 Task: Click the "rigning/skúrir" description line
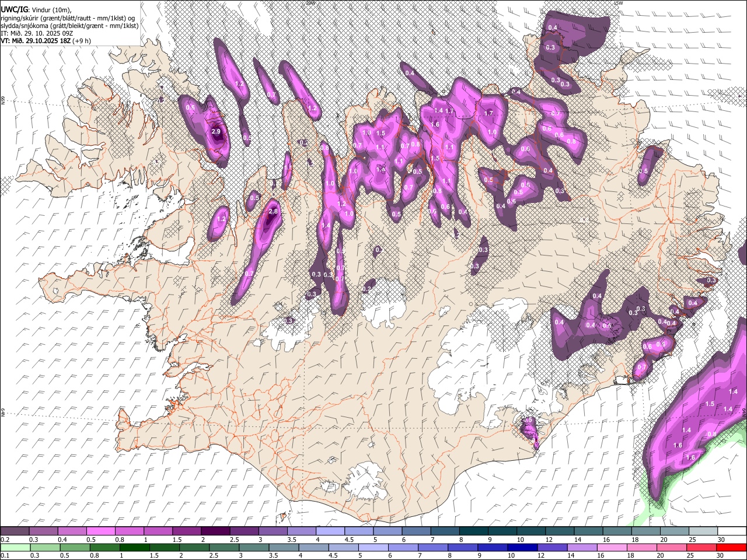click(68, 17)
